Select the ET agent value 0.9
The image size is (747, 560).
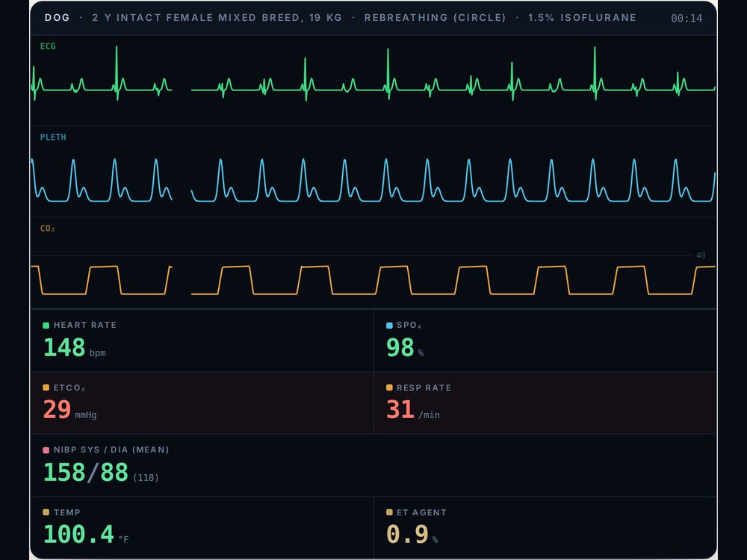(x=407, y=534)
